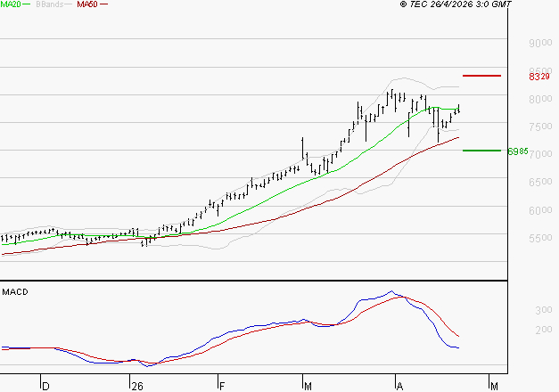Click the 6500 price axis label
The width and height of the screenshot is (559, 392).
[540, 182]
